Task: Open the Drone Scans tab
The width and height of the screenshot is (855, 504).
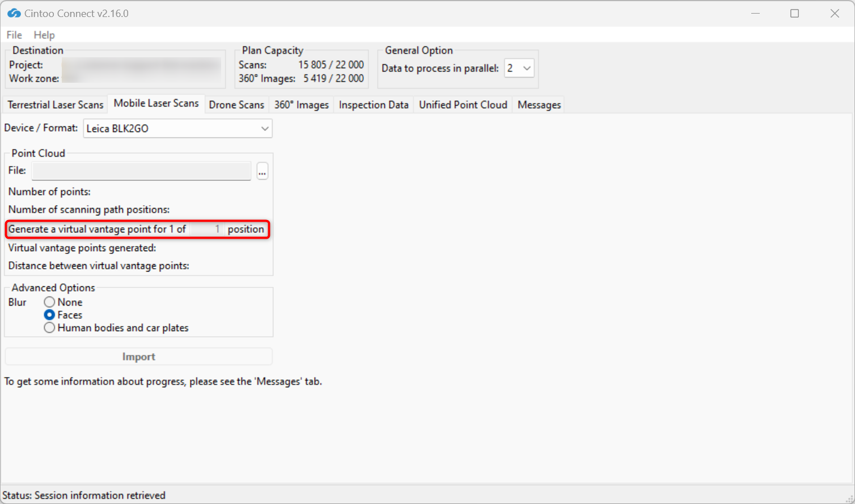Action: click(x=236, y=105)
